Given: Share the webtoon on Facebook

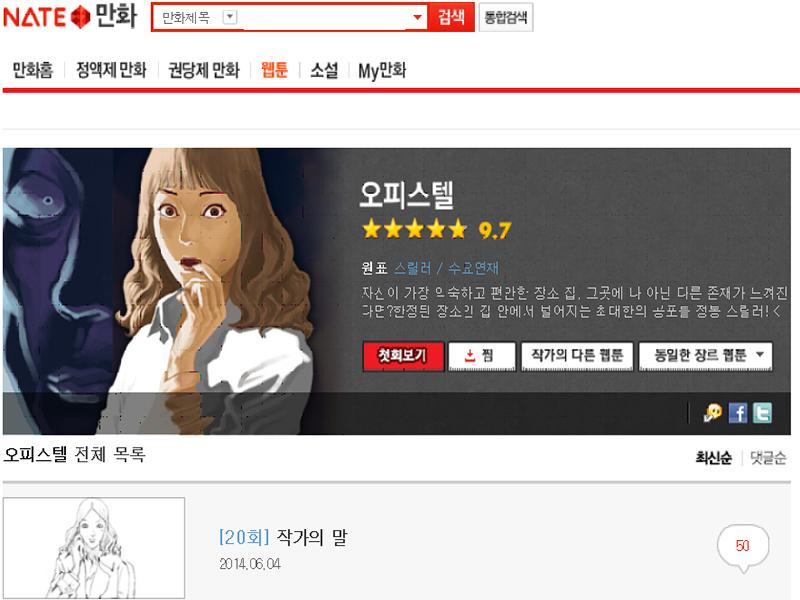Looking at the screenshot, I should [738, 413].
